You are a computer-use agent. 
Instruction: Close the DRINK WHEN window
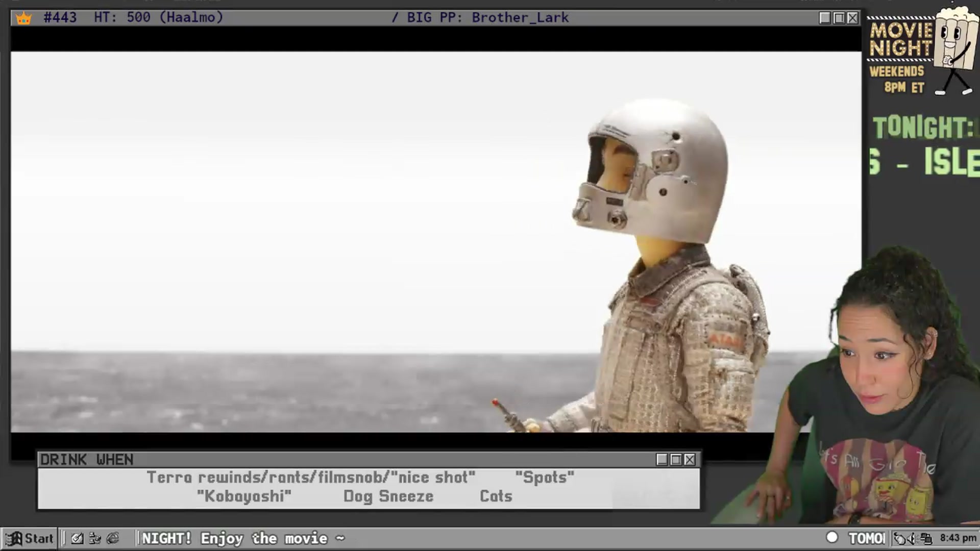tap(690, 460)
